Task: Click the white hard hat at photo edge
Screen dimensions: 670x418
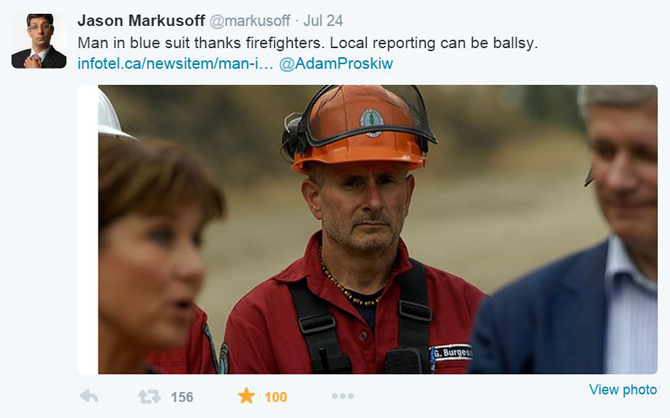Action: coord(112,113)
